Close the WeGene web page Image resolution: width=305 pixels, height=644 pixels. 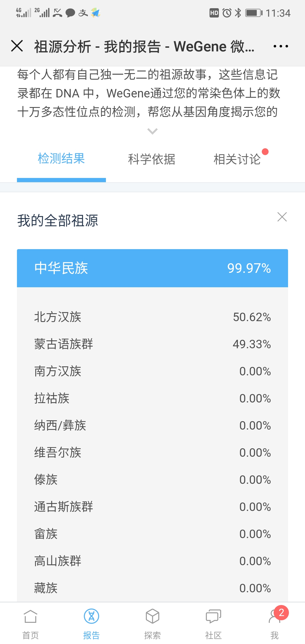(x=17, y=46)
